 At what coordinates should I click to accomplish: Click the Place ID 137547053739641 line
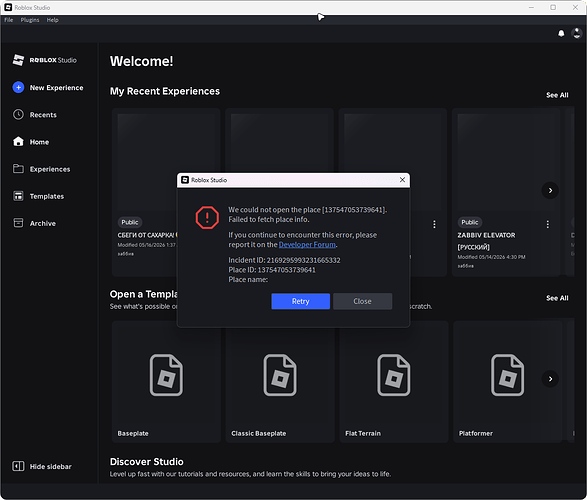[272, 270]
